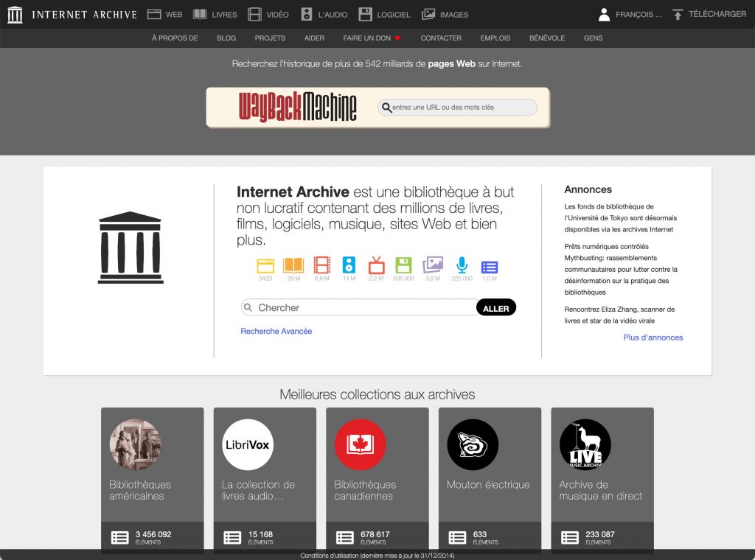Click the purple images icon
Viewport: 755px width, 560px height.
tap(432, 265)
